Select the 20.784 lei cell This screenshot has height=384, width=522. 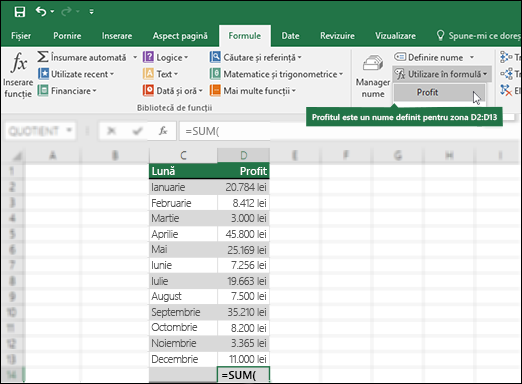(x=243, y=187)
